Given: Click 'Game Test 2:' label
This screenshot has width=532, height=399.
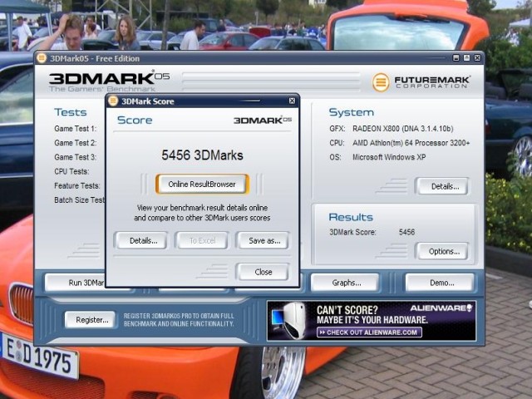Looking at the screenshot, I should (x=76, y=143).
